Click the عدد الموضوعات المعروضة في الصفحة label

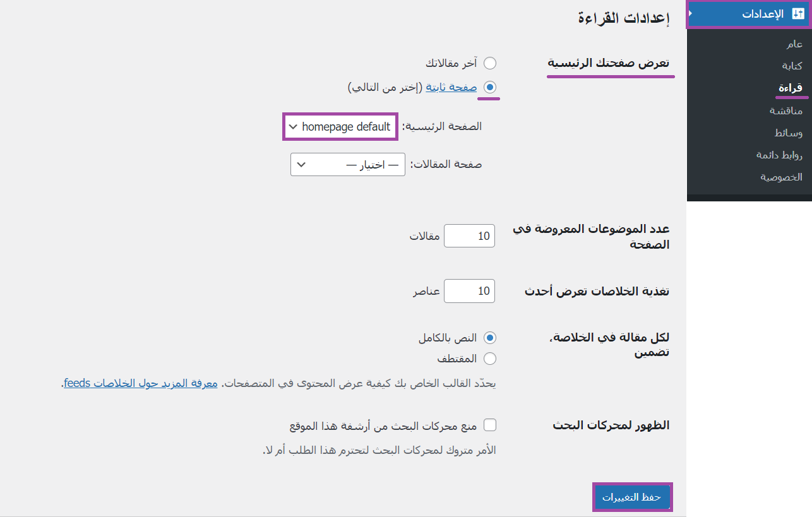[x=591, y=236]
